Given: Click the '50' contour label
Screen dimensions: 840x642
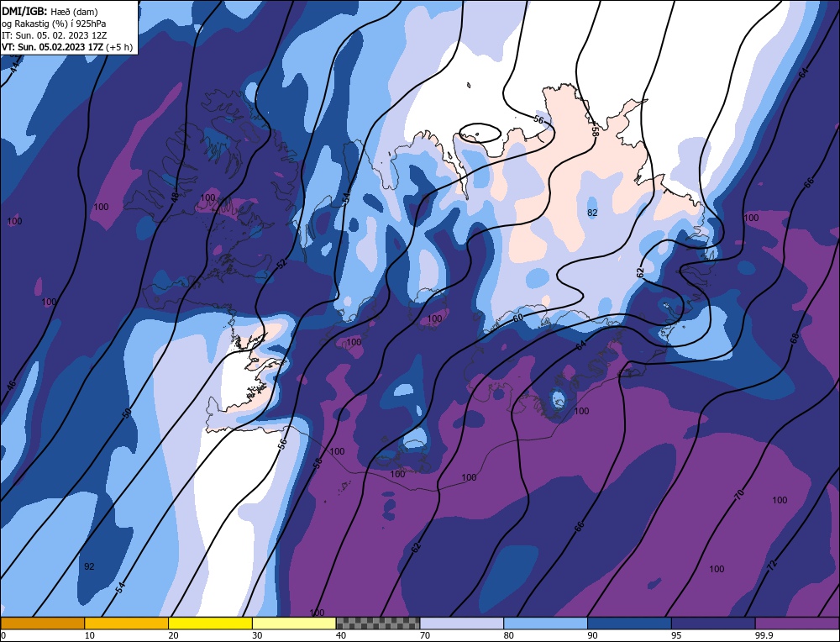Looking at the screenshot, I should coord(127,413).
